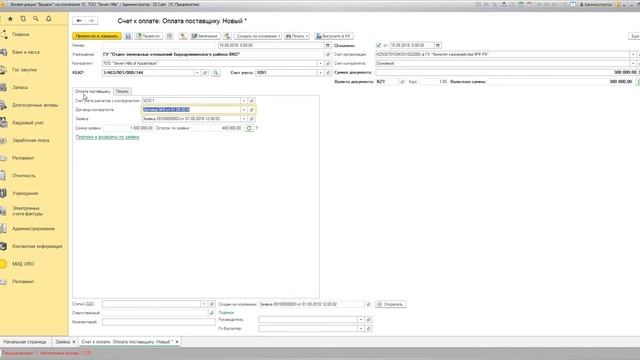Open linked item of КБК field
This screenshot has width=640, height=360.
click(205, 73)
